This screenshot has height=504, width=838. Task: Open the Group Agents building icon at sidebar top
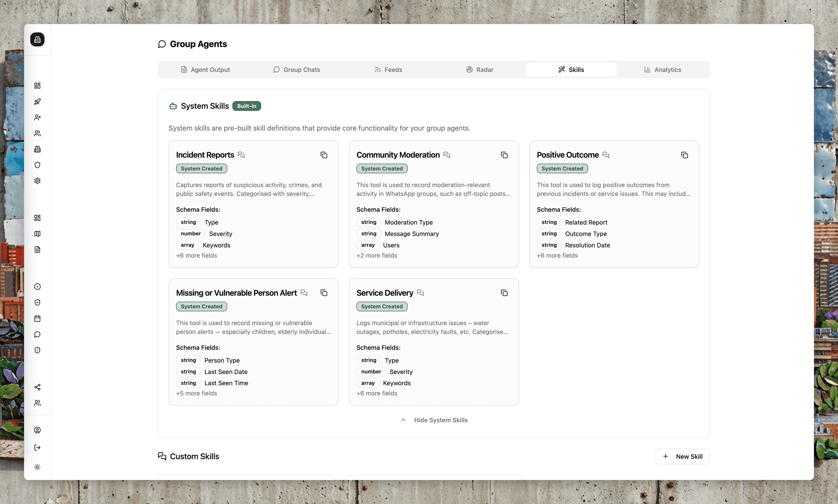coord(37,39)
